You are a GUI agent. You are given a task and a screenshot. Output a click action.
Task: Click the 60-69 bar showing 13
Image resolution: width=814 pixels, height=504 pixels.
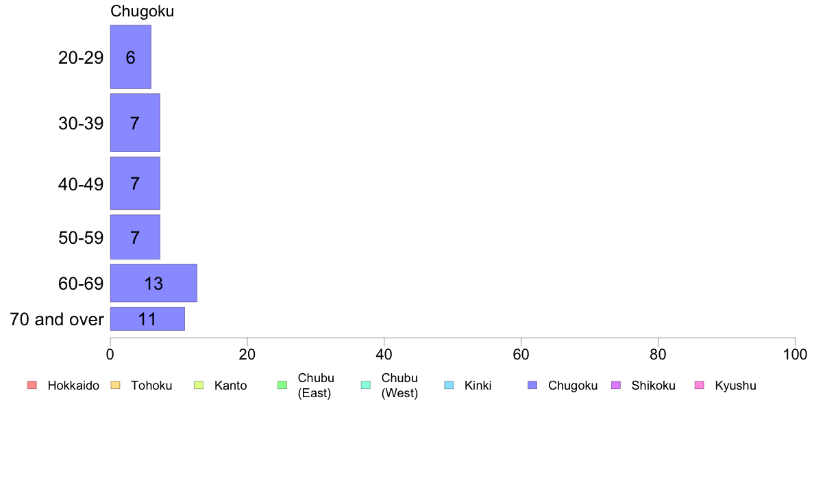pos(153,283)
